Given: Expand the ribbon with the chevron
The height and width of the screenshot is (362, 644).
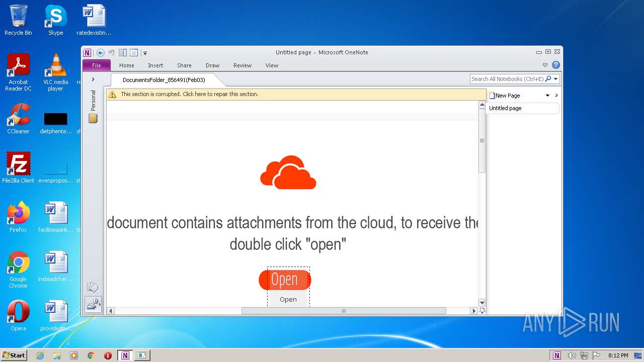Looking at the screenshot, I should [545, 65].
